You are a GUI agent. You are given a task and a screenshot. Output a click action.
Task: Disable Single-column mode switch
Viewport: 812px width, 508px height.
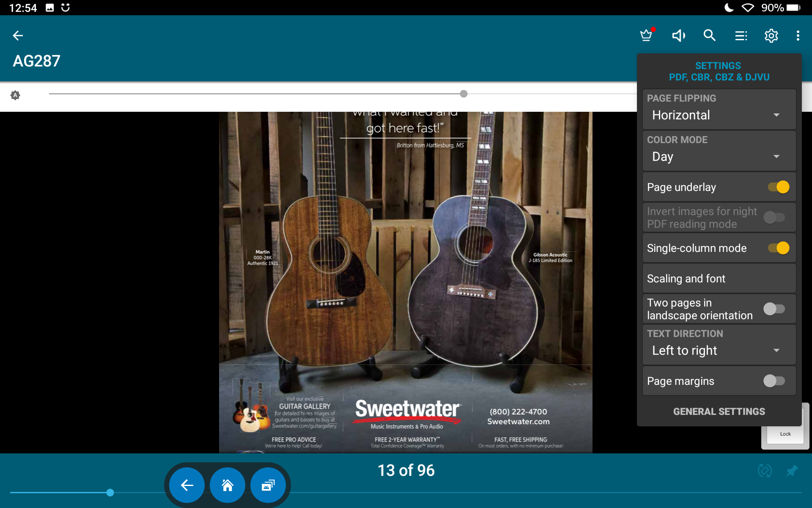point(778,248)
